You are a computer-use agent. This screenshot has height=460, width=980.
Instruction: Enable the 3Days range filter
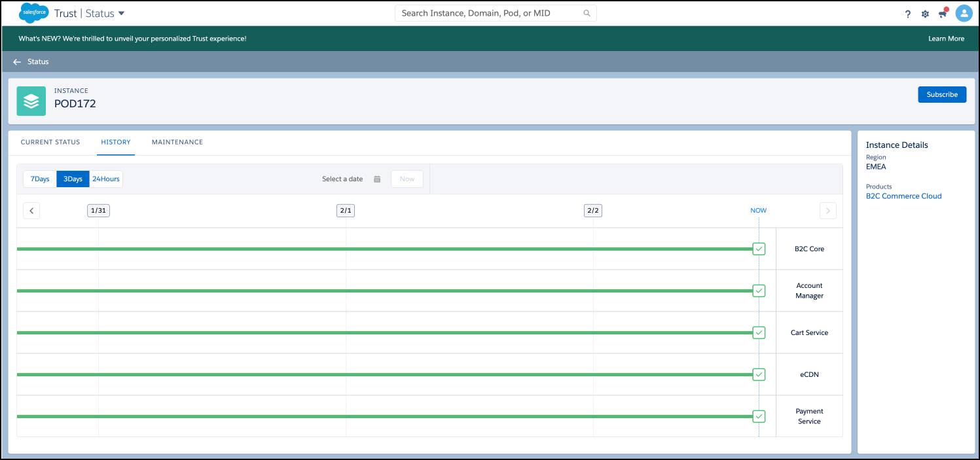[73, 178]
